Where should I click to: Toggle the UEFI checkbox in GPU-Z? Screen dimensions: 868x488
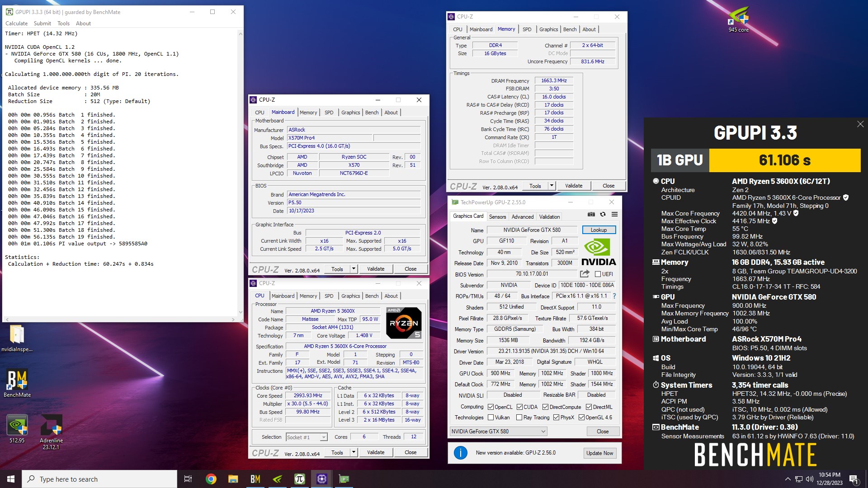click(598, 274)
